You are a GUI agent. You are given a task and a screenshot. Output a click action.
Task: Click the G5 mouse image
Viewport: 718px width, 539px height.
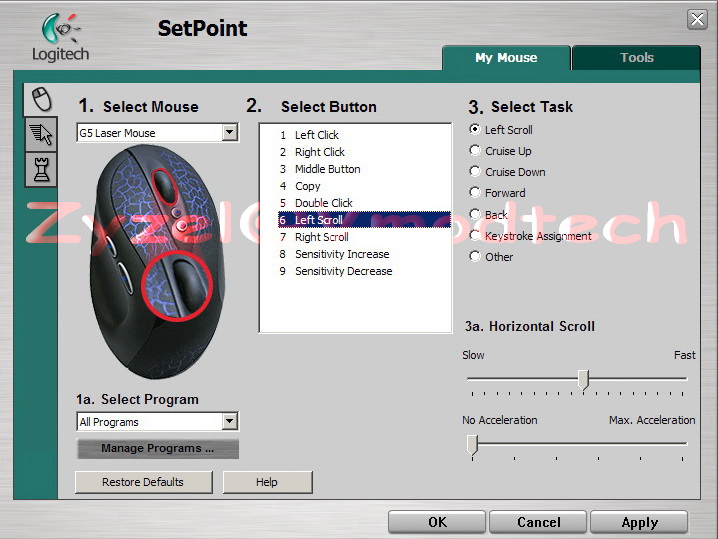(x=157, y=261)
